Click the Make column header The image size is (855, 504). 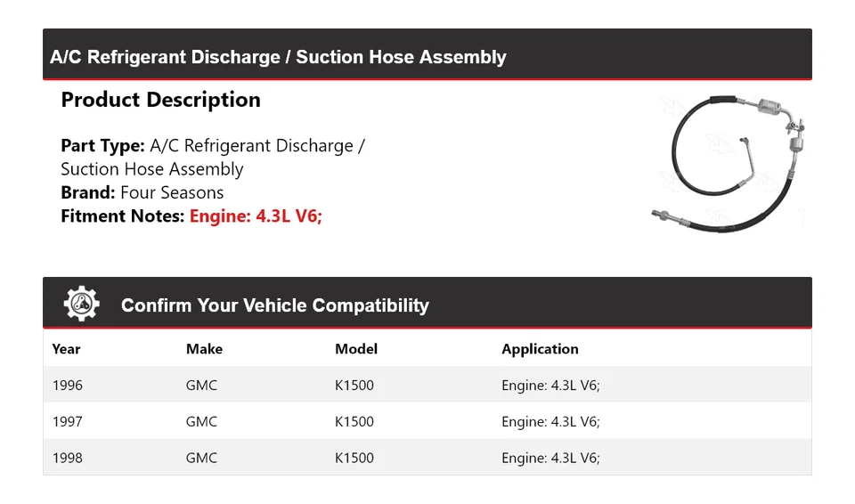pyautogui.click(x=204, y=349)
